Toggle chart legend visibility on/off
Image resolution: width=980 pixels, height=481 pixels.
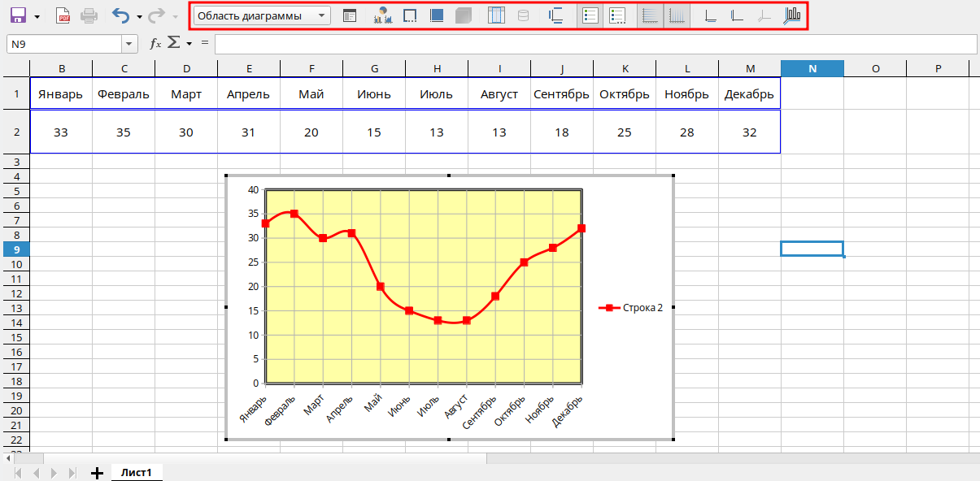(590, 15)
